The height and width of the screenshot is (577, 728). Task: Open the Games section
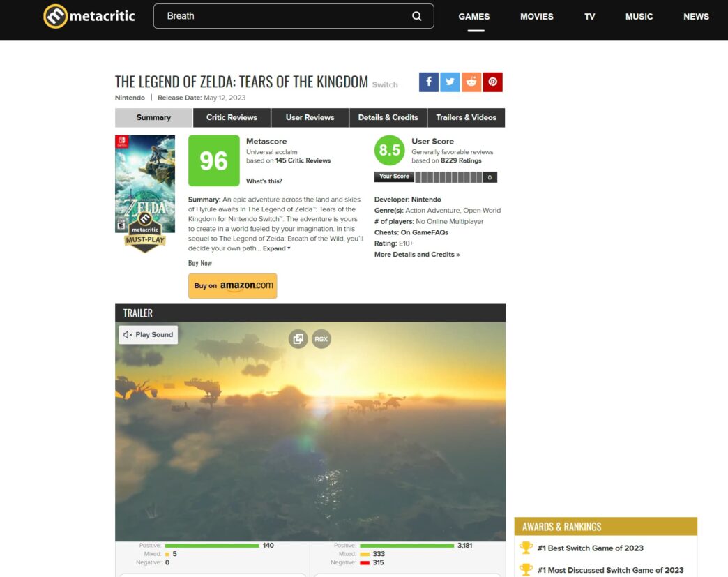pyautogui.click(x=474, y=17)
